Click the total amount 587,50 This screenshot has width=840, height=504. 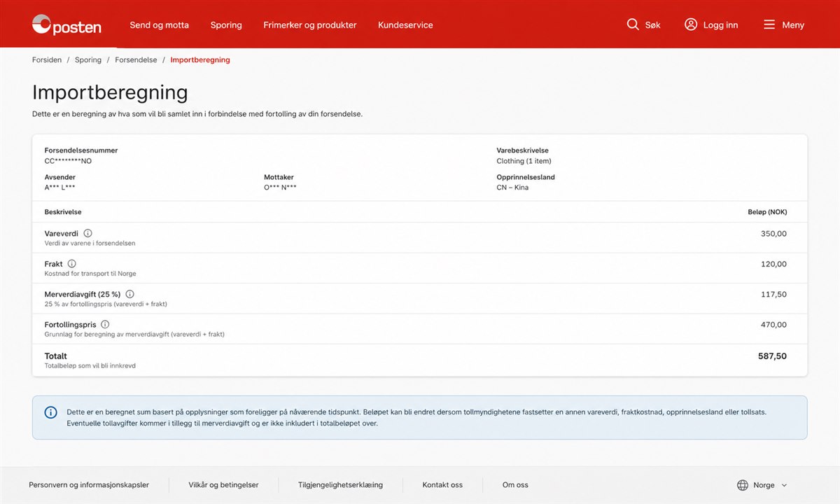(772, 356)
